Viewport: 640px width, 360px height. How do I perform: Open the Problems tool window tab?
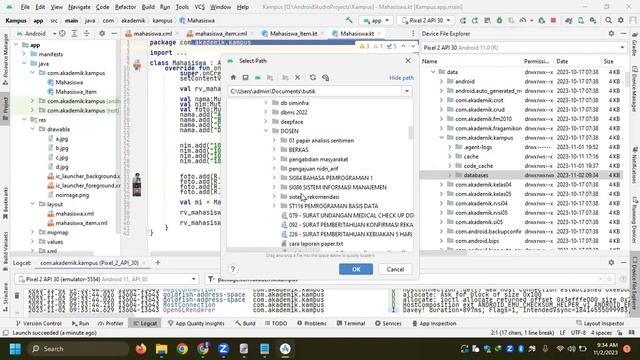(311, 323)
